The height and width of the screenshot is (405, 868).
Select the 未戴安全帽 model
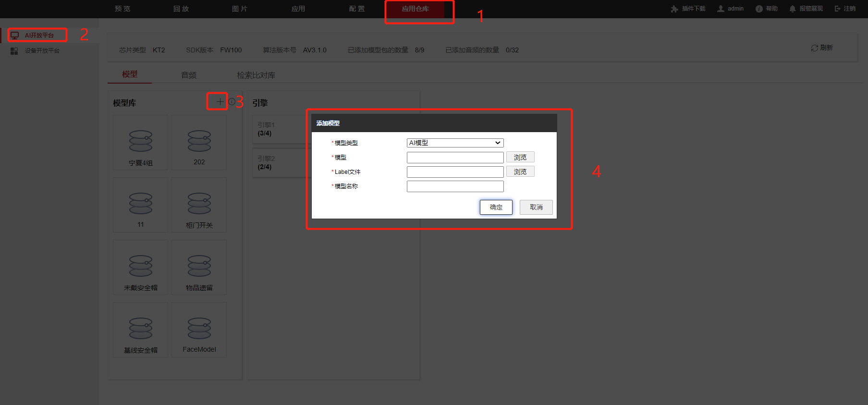141,267
